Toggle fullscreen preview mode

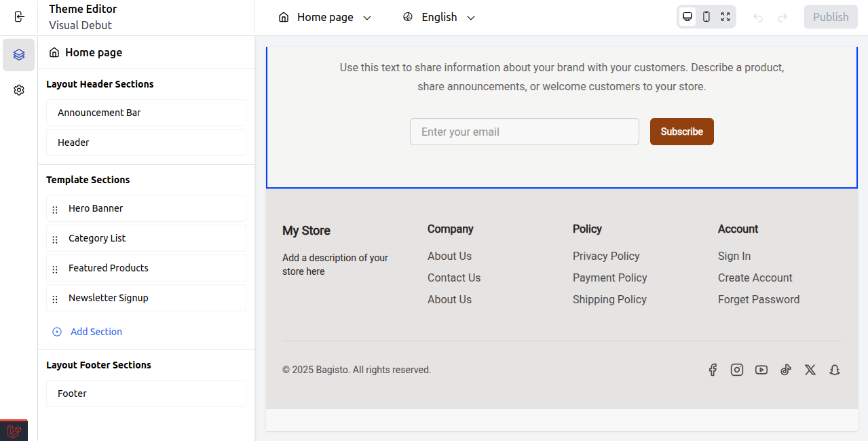pos(725,17)
